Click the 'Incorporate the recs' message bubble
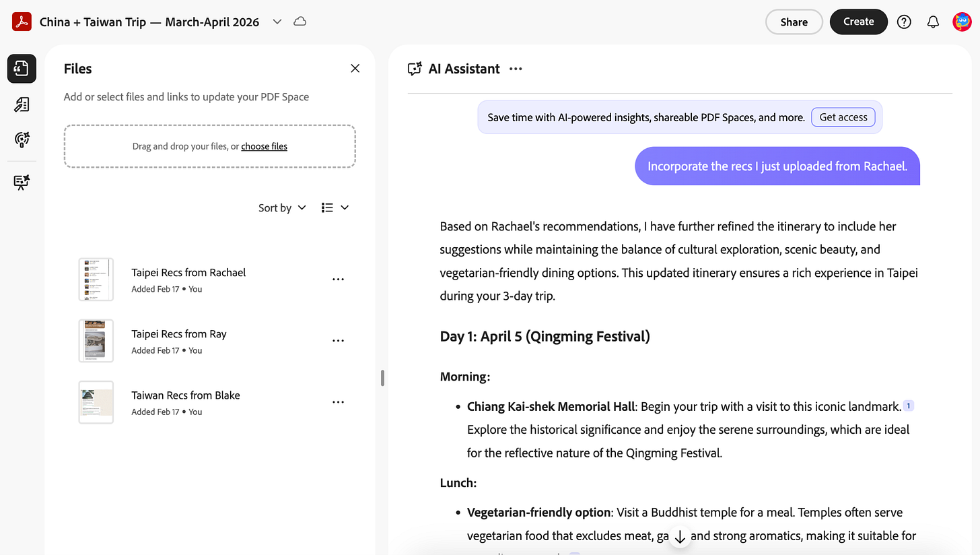Image resolution: width=980 pixels, height=555 pixels. point(777,166)
